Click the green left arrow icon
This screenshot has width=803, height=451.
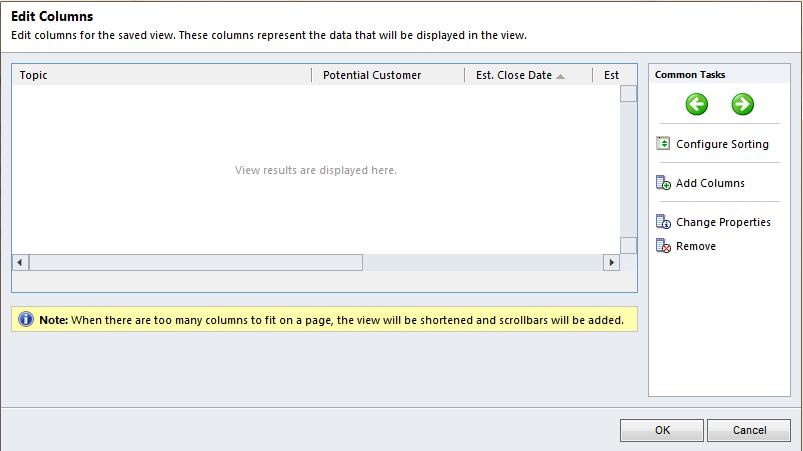point(696,104)
